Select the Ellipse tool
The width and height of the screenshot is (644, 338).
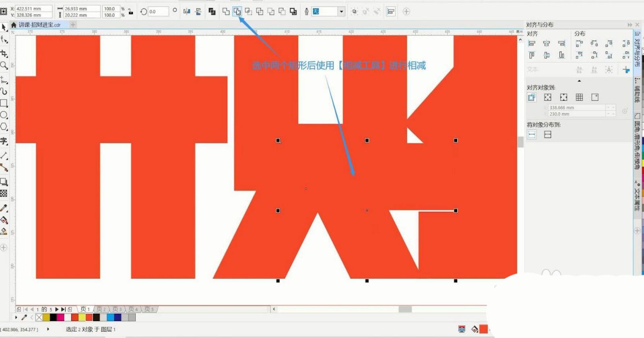(x=4, y=115)
